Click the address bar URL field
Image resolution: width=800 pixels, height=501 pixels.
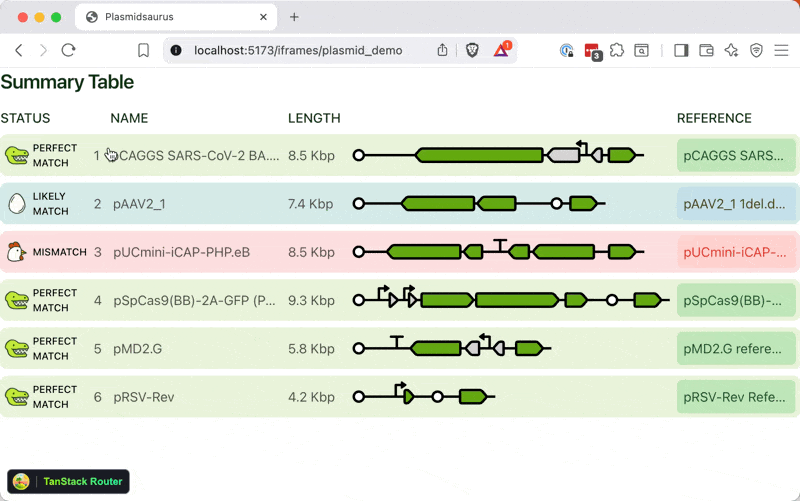(x=298, y=50)
